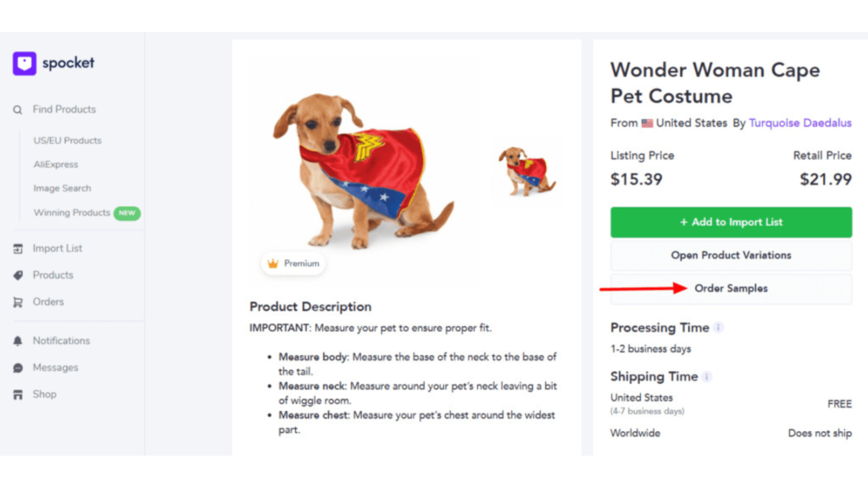Click the Shipping Time info icon

(706, 377)
